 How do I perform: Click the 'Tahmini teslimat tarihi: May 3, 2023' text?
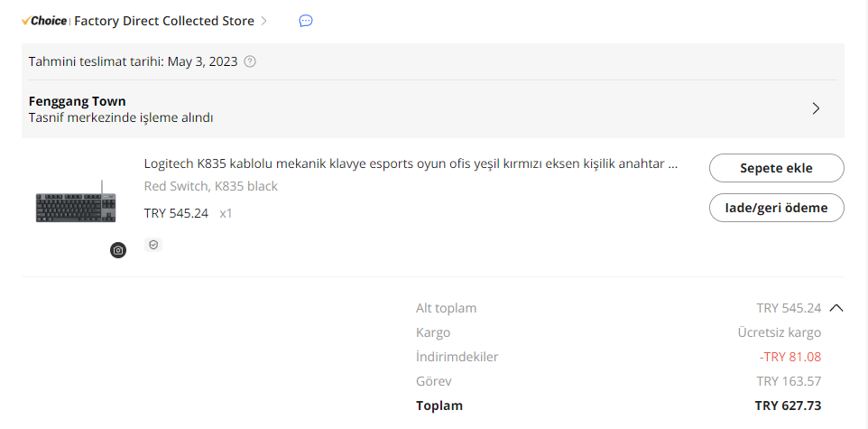(134, 61)
